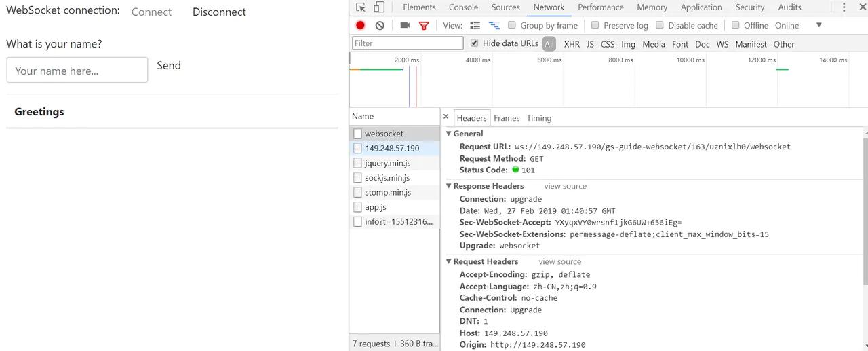This screenshot has height=351, width=868.
Task: Open the network throttling dropdown
Action: pos(818,25)
